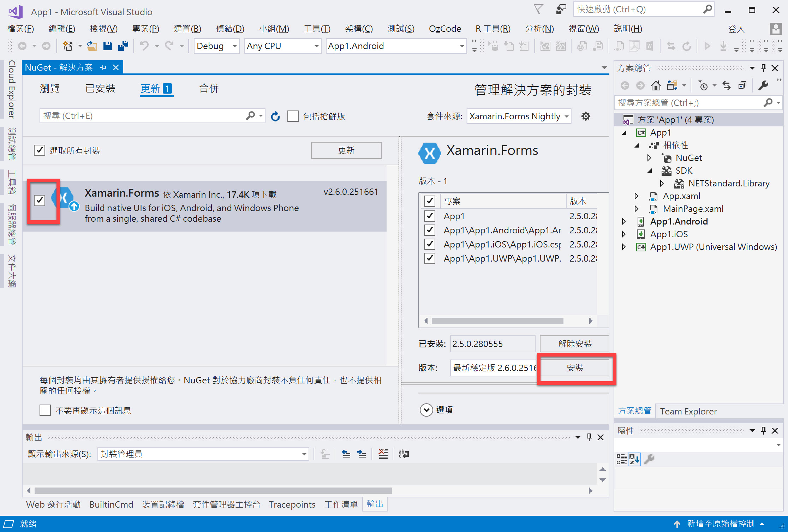Open NuGet package source settings gear
Screen dimensions: 788x532
586,116
